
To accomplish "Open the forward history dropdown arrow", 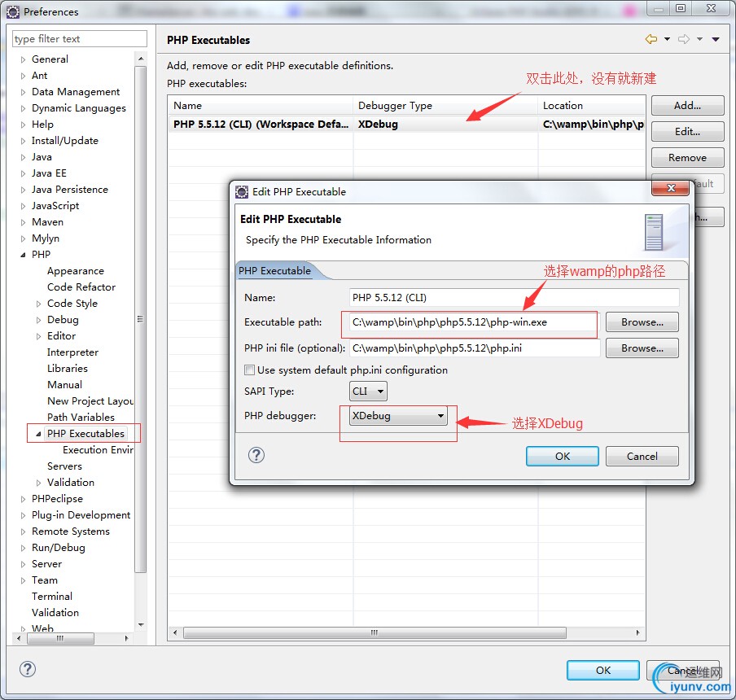I will [x=700, y=39].
